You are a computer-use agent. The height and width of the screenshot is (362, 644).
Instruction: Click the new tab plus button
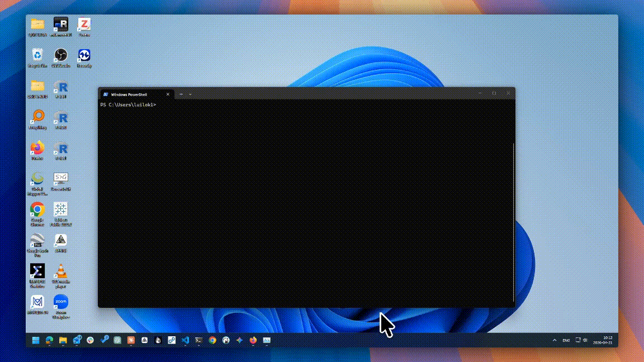coord(181,94)
